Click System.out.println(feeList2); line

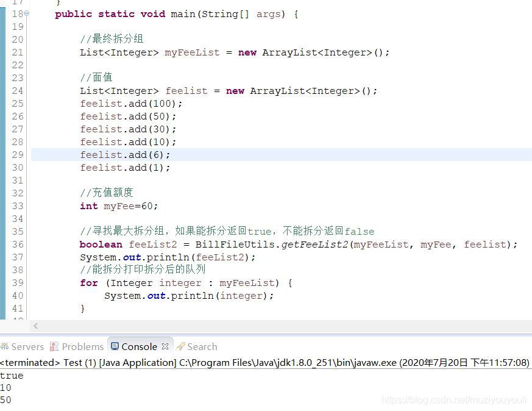tap(168, 257)
